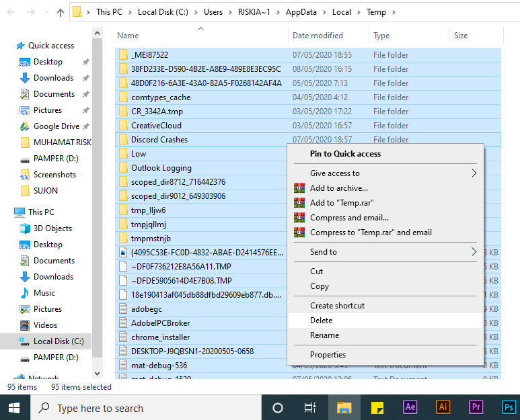Open the Sticky Notes taskbar icon
This screenshot has height=420, width=520.
pos(377,407)
